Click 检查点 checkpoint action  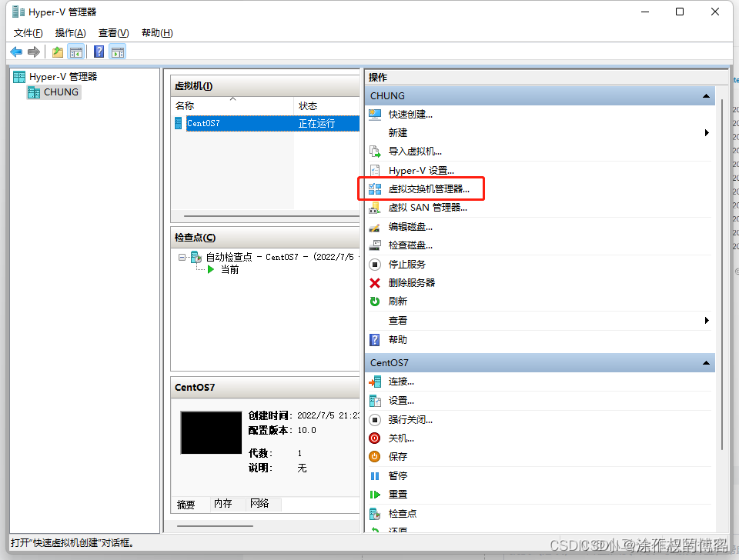click(x=402, y=514)
